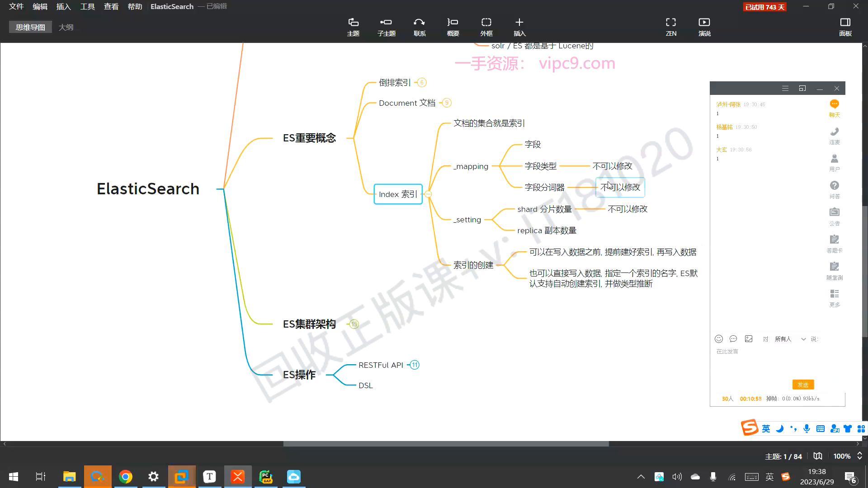The height and width of the screenshot is (488, 868).
Task: Start 演说 presentation mode
Action: [x=704, y=27]
